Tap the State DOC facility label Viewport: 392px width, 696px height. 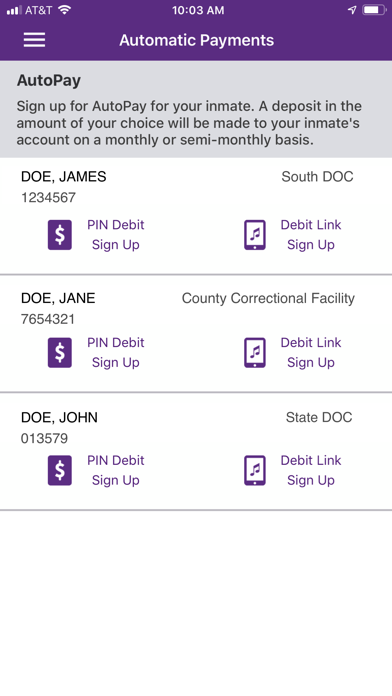click(319, 417)
